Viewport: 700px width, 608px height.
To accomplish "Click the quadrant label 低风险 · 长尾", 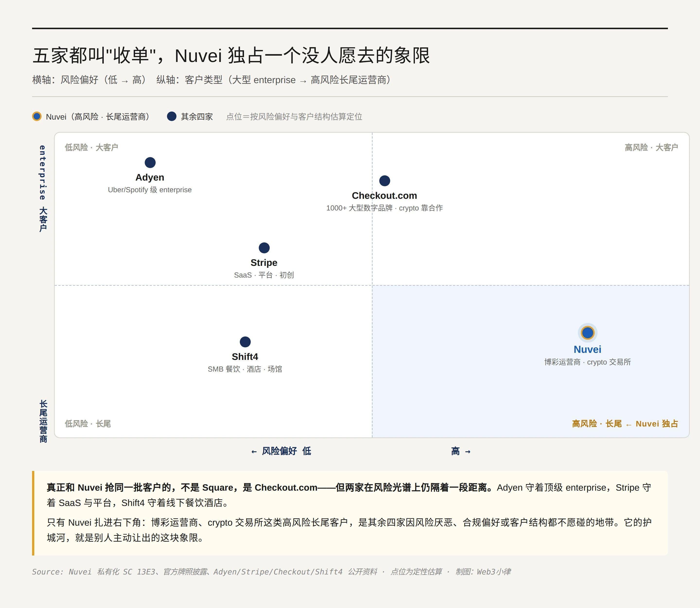I will coord(87,423).
